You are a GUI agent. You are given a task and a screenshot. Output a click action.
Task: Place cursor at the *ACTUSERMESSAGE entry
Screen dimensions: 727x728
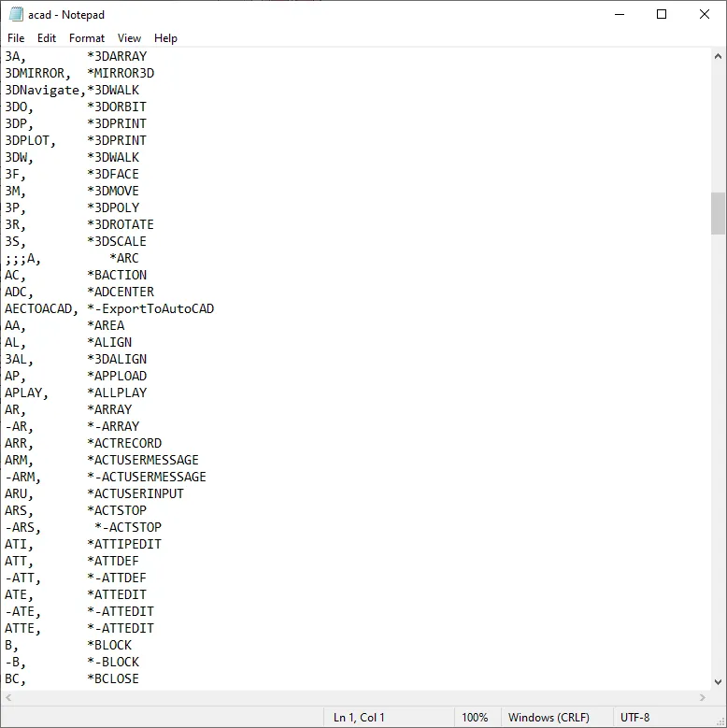(143, 460)
